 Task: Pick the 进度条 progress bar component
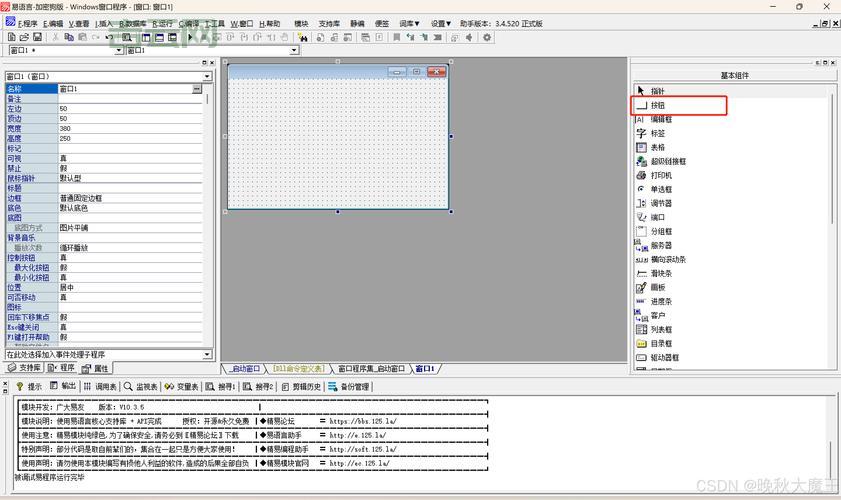(x=661, y=301)
